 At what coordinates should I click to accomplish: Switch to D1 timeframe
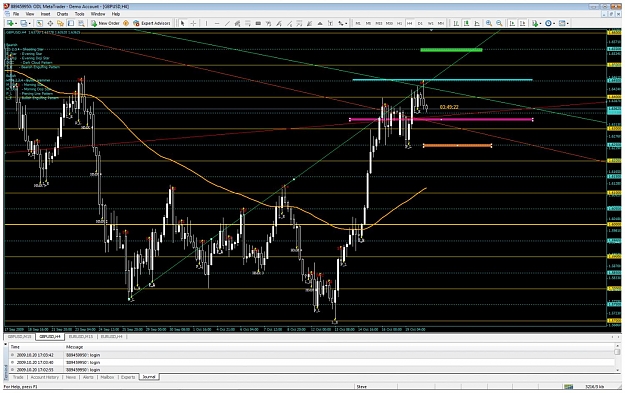(420, 23)
